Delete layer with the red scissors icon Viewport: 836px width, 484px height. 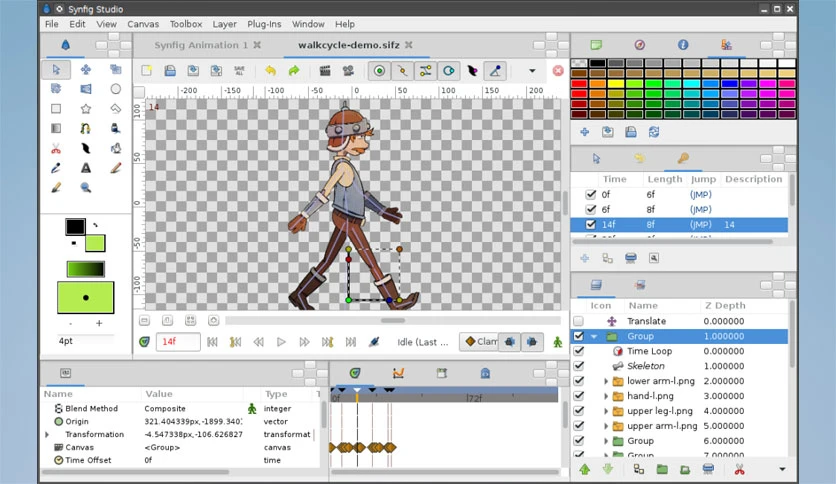coord(739,470)
